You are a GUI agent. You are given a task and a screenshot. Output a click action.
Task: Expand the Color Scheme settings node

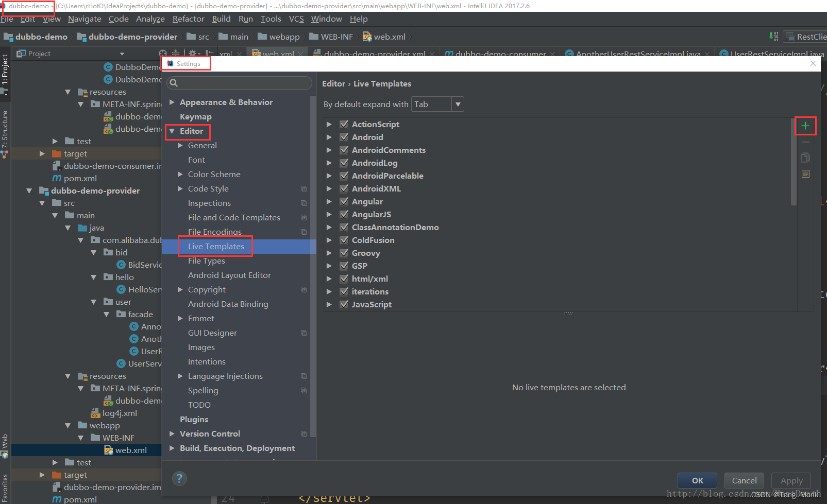click(180, 175)
